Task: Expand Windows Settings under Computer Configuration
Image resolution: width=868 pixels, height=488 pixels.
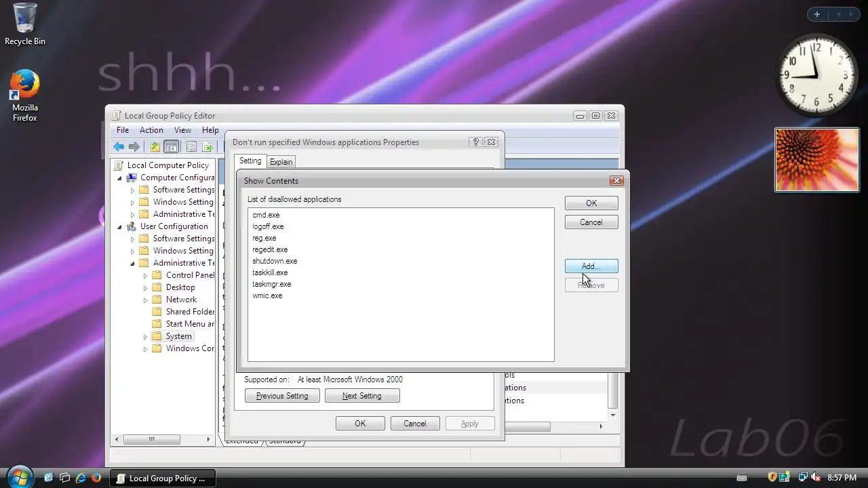Action: [133, 203]
